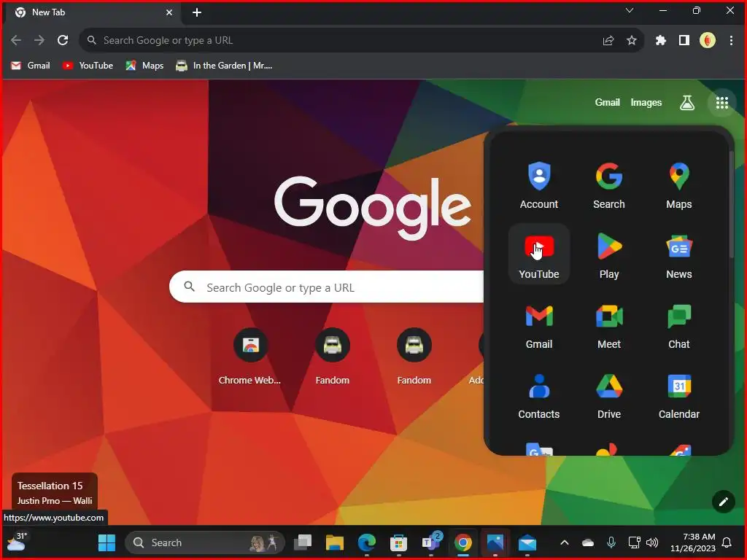Launch Microsoft Edge from taskbar
This screenshot has width=747, height=560.
tap(366, 542)
